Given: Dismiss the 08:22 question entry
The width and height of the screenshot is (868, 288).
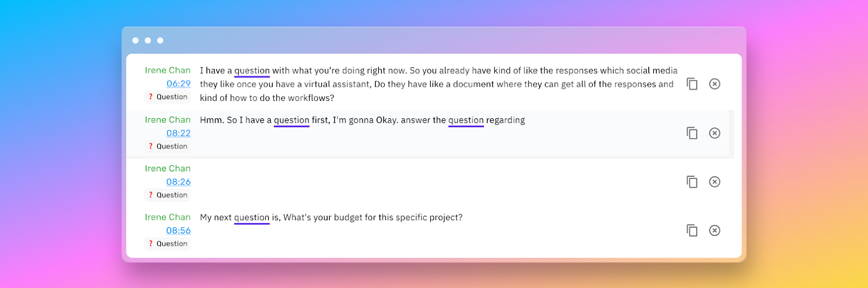Looking at the screenshot, I should click(714, 133).
